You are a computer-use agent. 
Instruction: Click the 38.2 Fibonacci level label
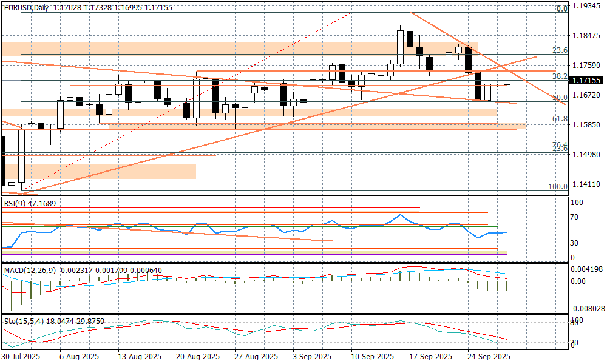tap(560, 76)
